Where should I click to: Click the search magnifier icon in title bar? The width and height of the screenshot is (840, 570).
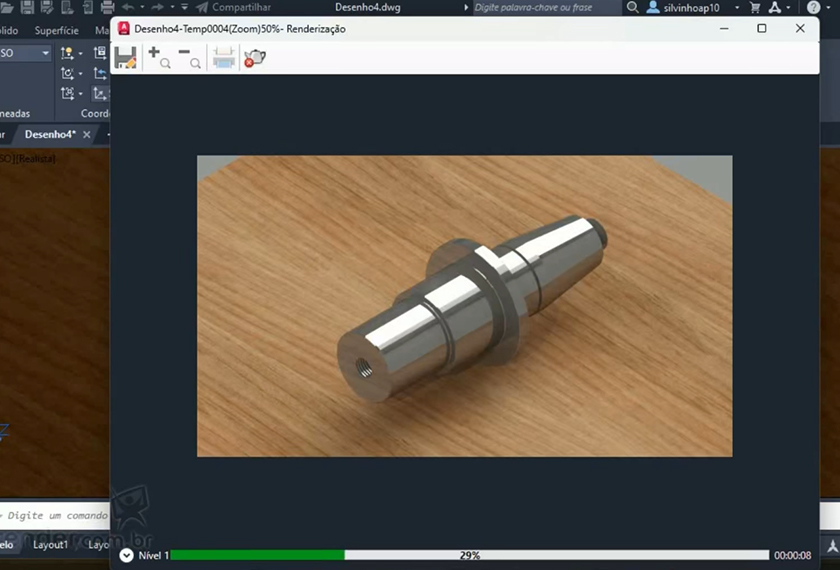point(632,7)
